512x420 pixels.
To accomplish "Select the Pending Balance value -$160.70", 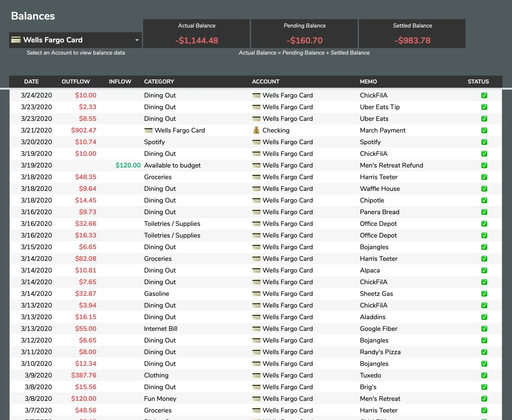I will 305,40.
